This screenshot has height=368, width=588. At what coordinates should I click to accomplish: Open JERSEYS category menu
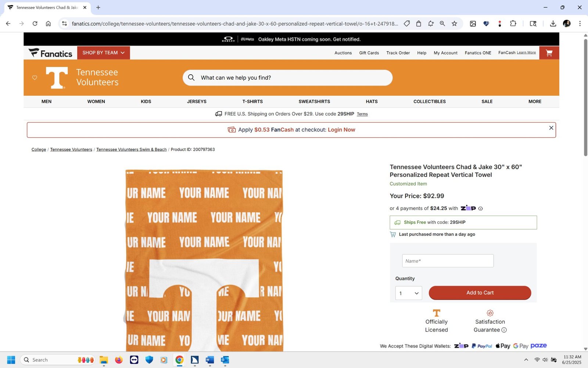197,102
